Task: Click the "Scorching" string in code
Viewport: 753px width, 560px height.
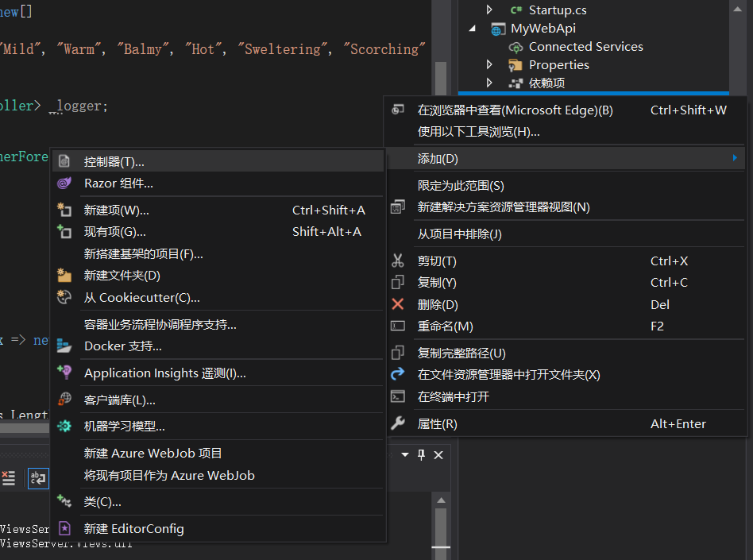Action: 384,49
